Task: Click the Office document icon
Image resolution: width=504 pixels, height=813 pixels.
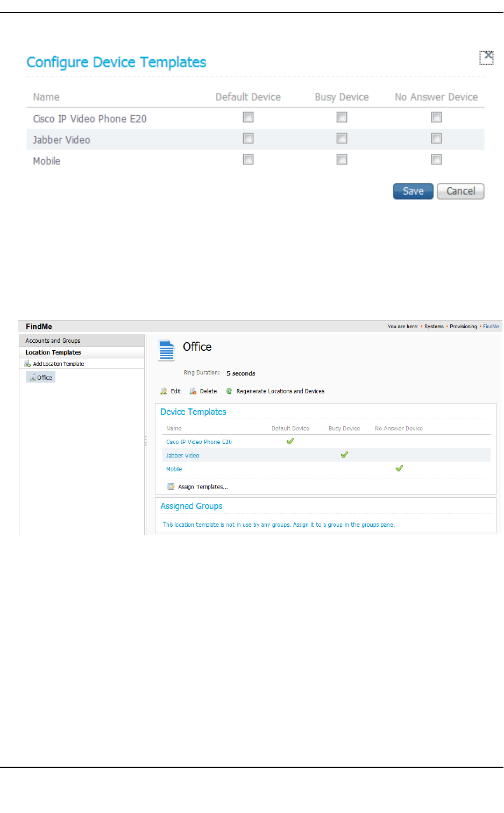Action: [167, 350]
